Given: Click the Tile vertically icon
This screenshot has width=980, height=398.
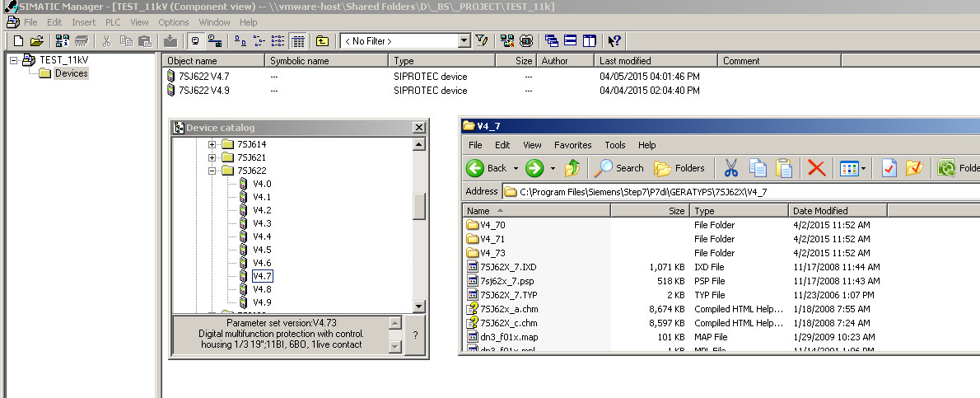Looking at the screenshot, I should click(x=590, y=41).
